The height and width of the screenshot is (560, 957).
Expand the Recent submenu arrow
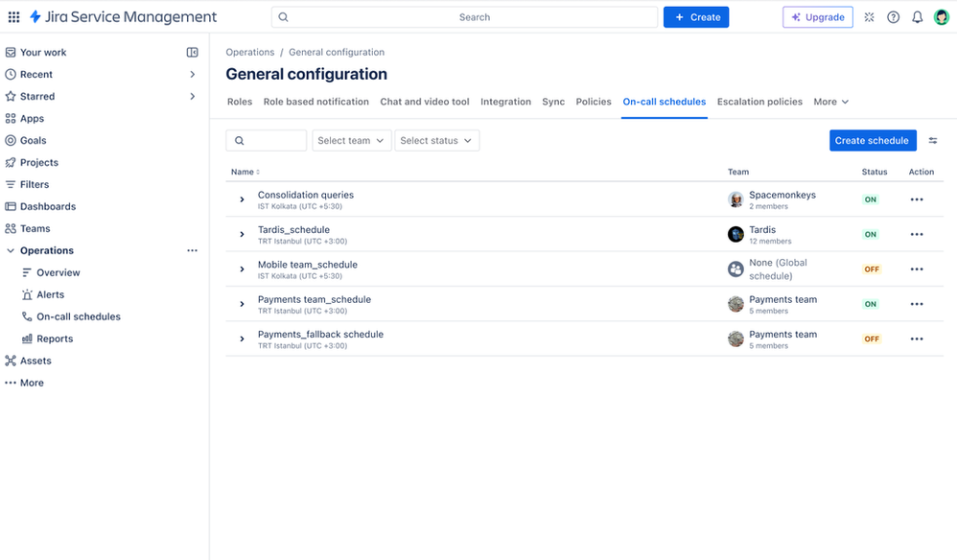pyautogui.click(x=192, y=75)
